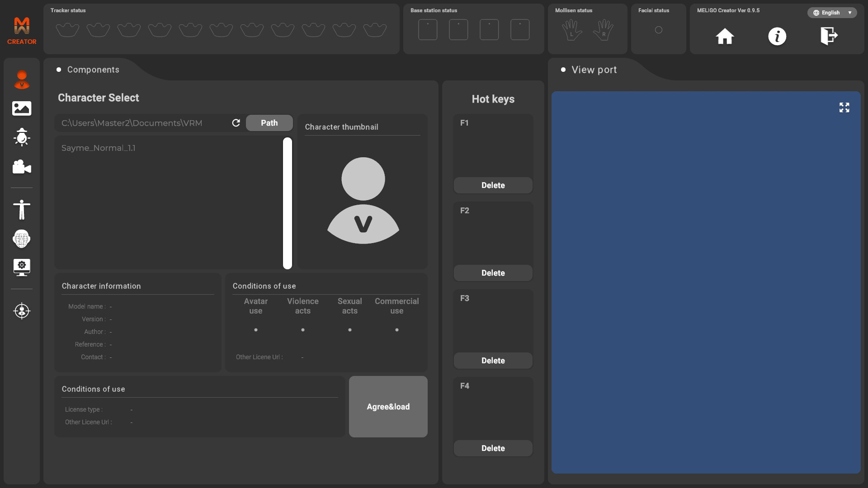Open the info icon

point(777,36)
